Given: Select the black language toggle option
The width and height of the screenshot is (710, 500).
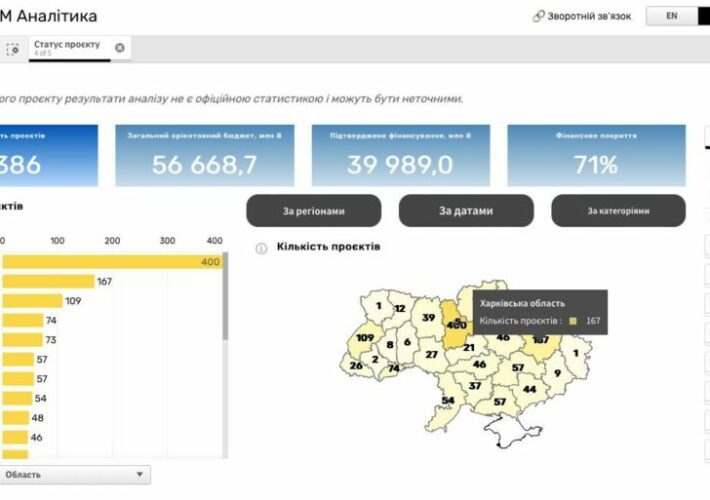Looking at the screenshot, I should pos(703,16).
